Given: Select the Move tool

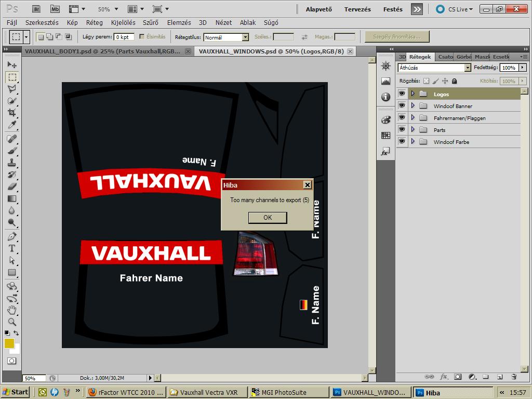Looking at the screenshot, I should 12,64.
